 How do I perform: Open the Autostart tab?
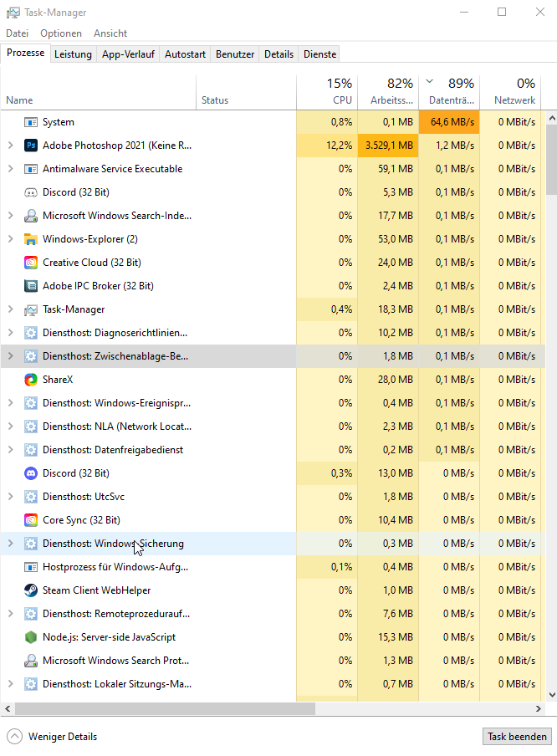point(185,54)
